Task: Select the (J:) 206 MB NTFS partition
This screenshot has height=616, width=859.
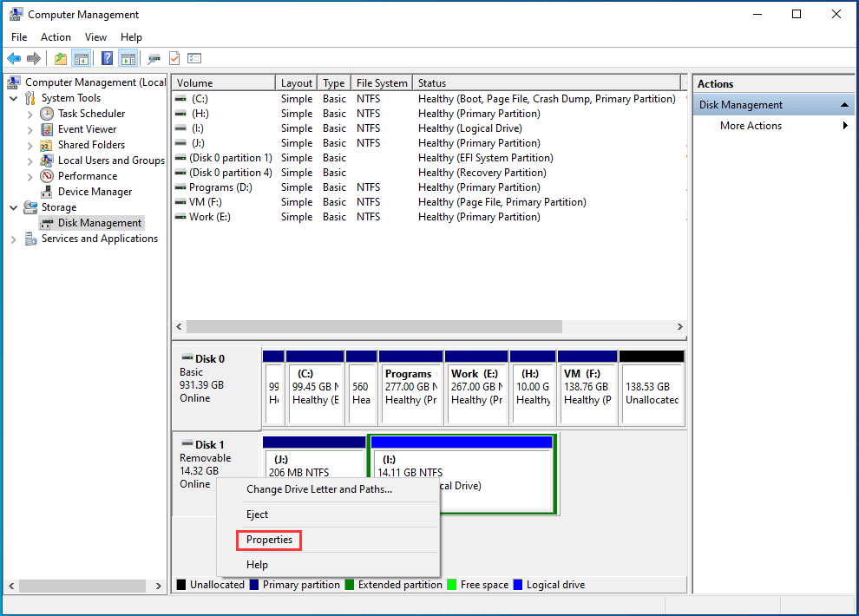Action: pos(314,456)
